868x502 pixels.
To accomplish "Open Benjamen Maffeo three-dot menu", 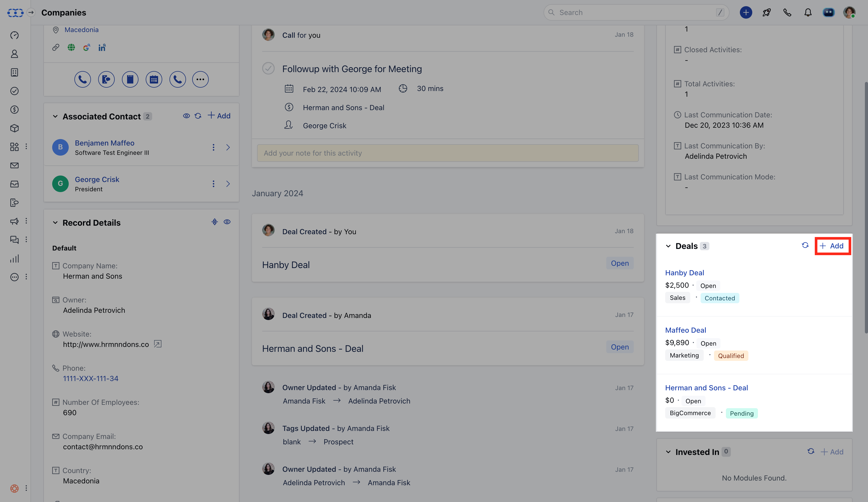I will (214, 148).
